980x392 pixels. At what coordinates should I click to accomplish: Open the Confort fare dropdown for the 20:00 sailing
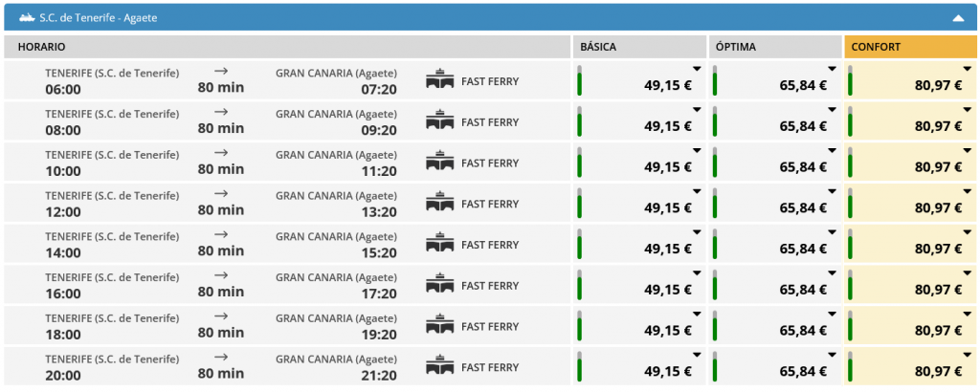968,356
